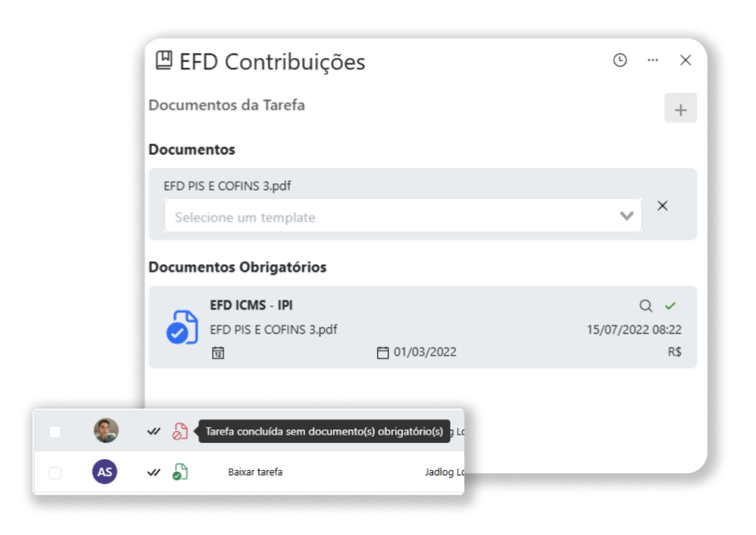Remove the EFD PIS E COFINS 3.pdf document
Image resolution: width=756 pixels, height=535 pixels.
[662, 206]
